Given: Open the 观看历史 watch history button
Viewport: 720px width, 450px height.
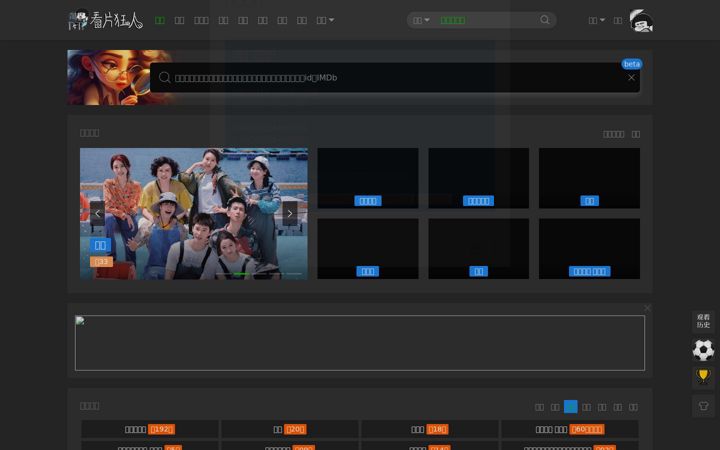Looking at the screenshot, I should [x=703, y=321].
